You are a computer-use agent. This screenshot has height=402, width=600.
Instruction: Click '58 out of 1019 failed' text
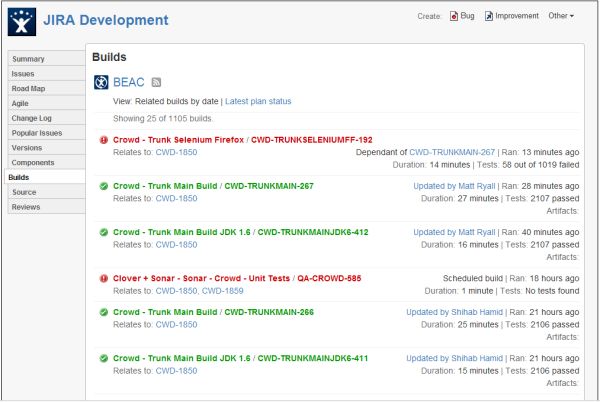[x=540, y=165]
